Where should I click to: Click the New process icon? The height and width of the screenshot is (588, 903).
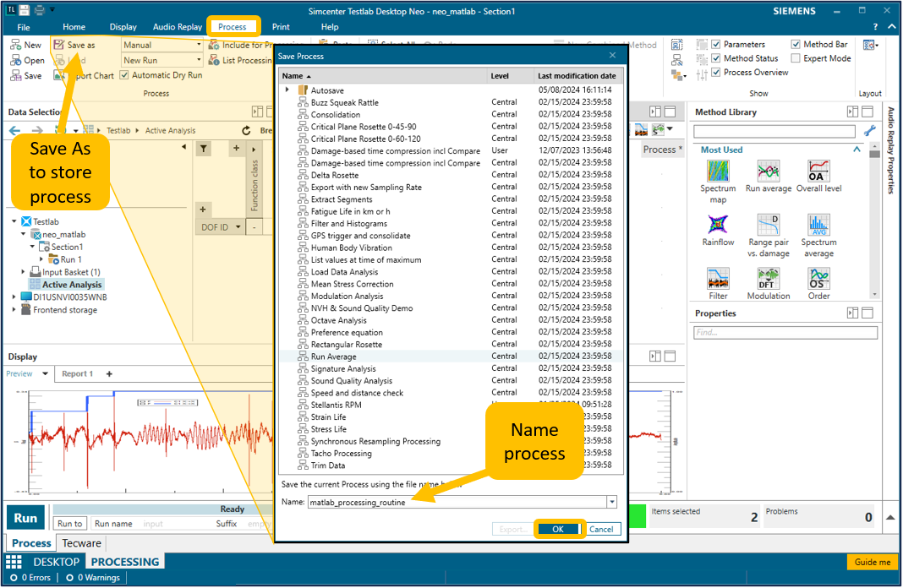point(16,45)
